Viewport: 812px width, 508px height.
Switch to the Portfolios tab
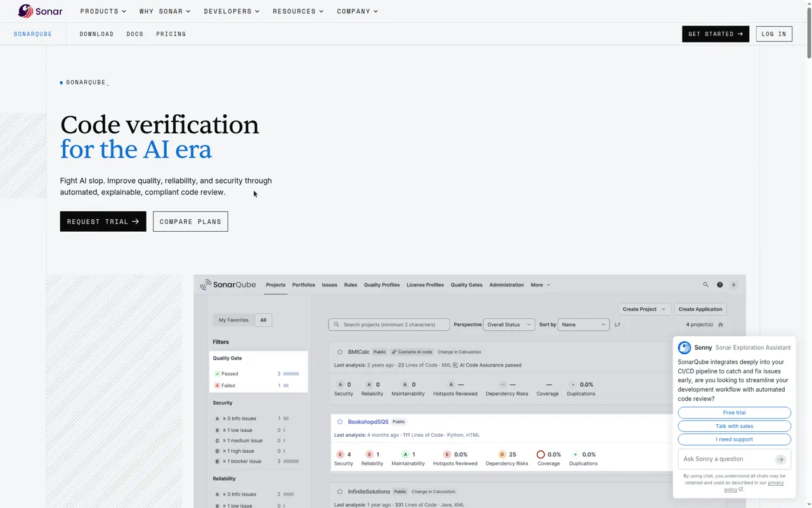pos(303,285)
